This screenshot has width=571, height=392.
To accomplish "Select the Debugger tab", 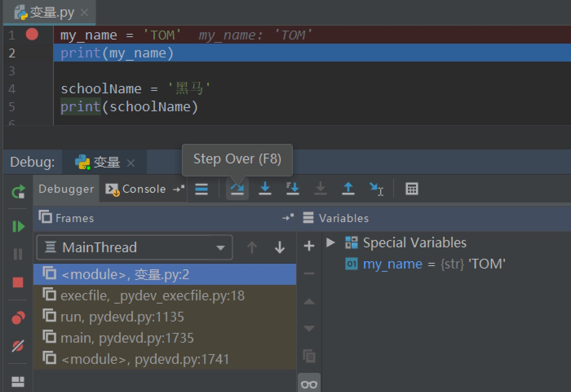I will point(66,189).
